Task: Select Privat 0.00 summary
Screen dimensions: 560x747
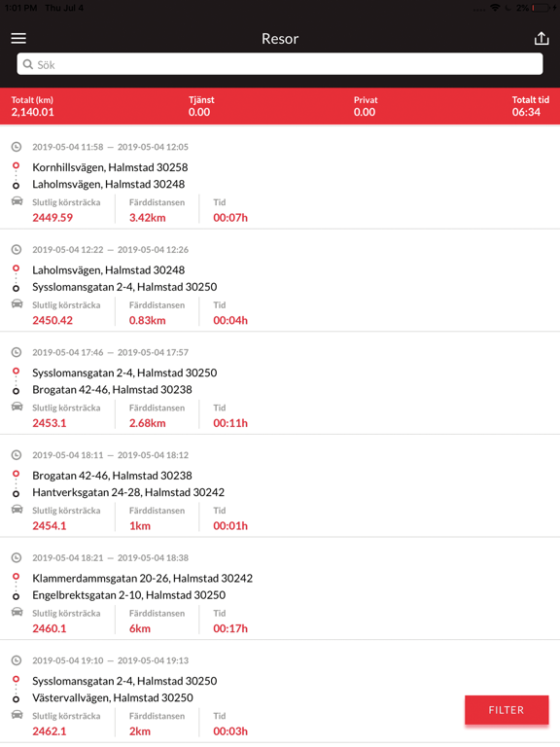Action: tap(366, 106)
